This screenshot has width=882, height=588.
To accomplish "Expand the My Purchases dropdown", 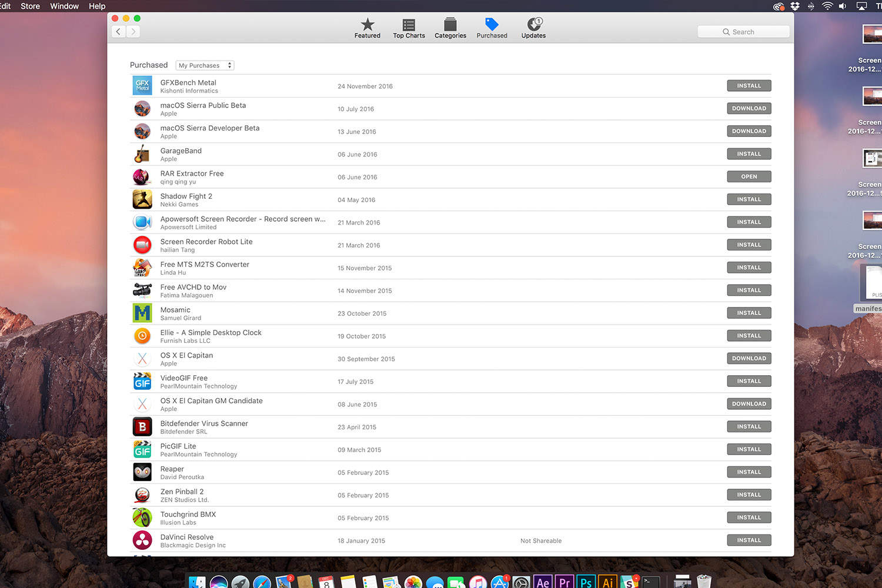I will coord(205,65).
